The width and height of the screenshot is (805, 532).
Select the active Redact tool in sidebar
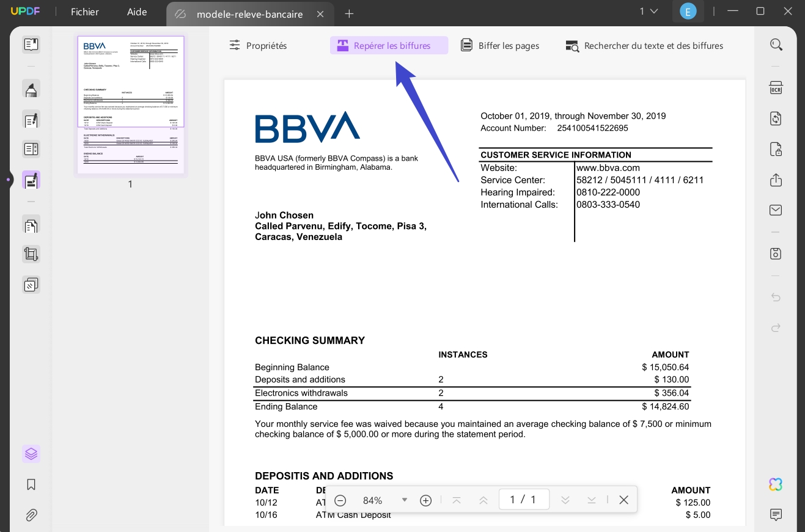(x=31, y=180)
